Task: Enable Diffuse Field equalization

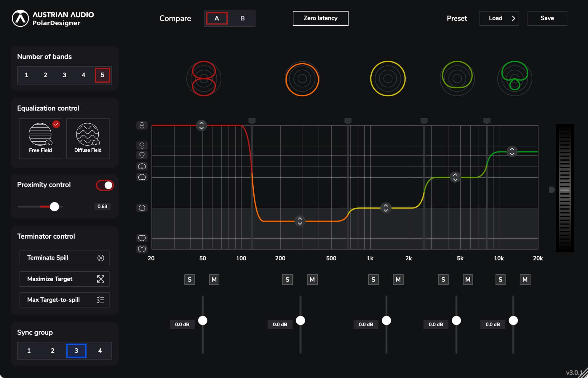Action: (x=88, y=139)
